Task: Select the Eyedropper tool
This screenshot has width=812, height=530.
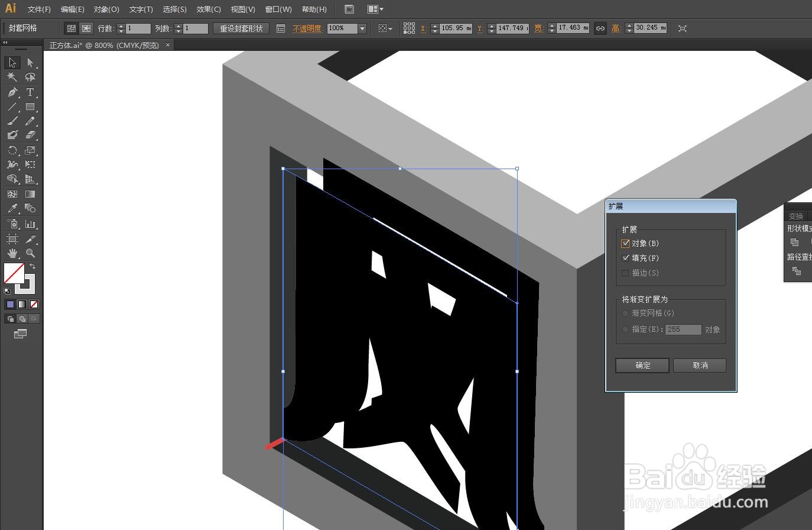Action: click(x=12, y=208)
